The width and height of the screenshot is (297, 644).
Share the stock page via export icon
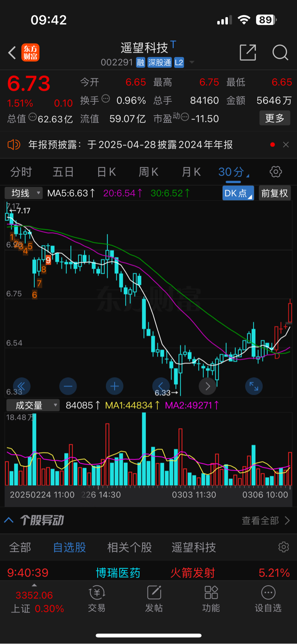click(x=248, y=52)
